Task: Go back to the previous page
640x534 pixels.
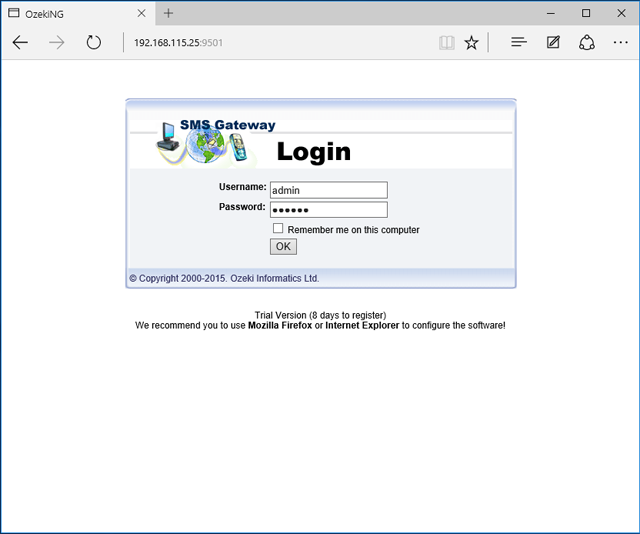Action: point(20,42)
